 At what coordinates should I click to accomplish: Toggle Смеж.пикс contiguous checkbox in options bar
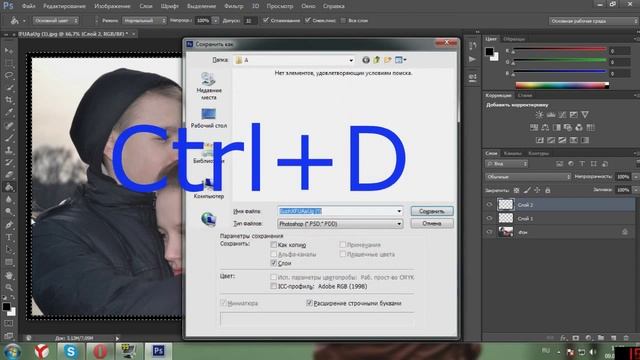[x=308, y=20]
